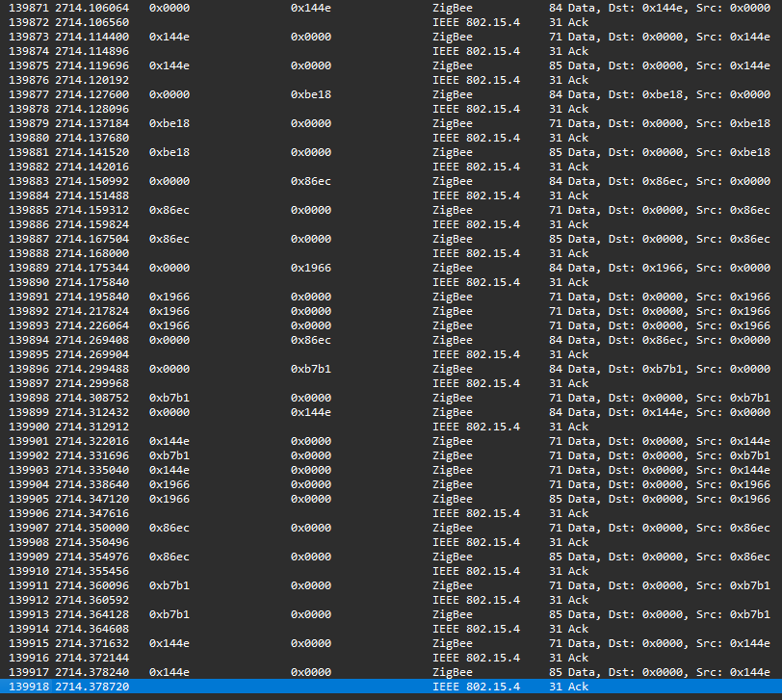Click Ack packet 139900
This screenshot has width=782, height=700.
click(x=391, y=428)
